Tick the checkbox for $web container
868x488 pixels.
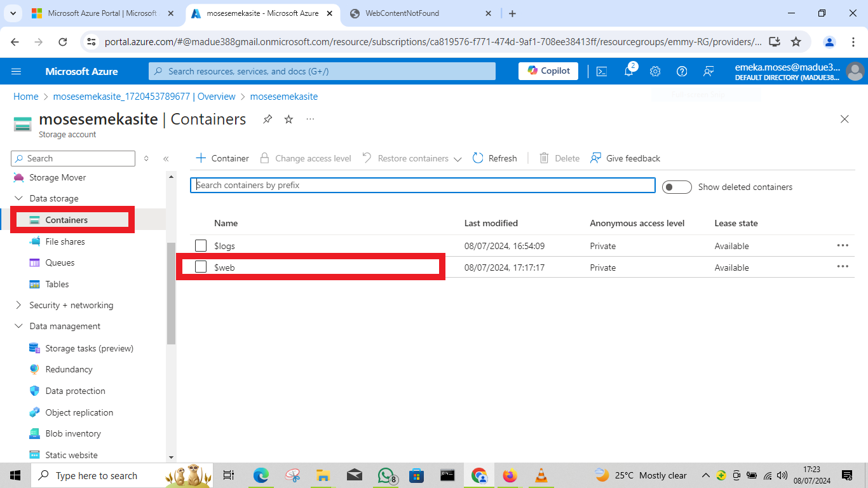(201, 267)
